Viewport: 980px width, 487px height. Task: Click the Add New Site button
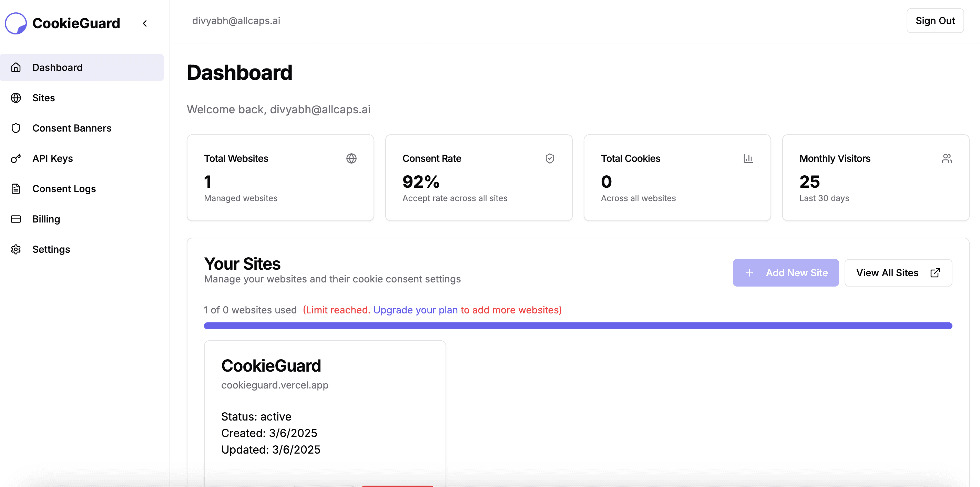click(786, 272)
